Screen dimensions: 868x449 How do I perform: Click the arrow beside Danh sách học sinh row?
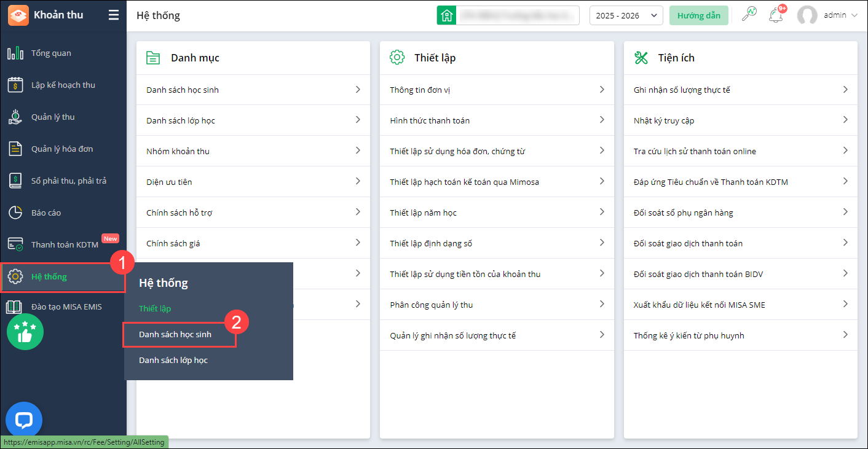(358, 90)
